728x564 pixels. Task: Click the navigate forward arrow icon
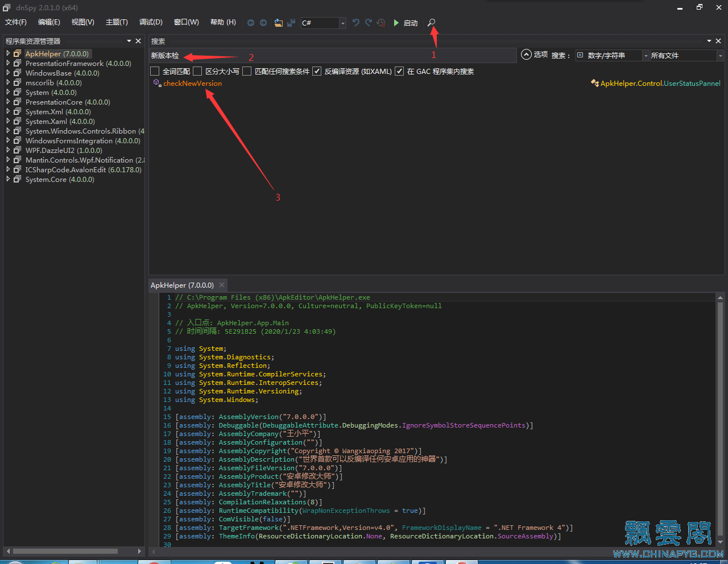(x=263, y=23)
